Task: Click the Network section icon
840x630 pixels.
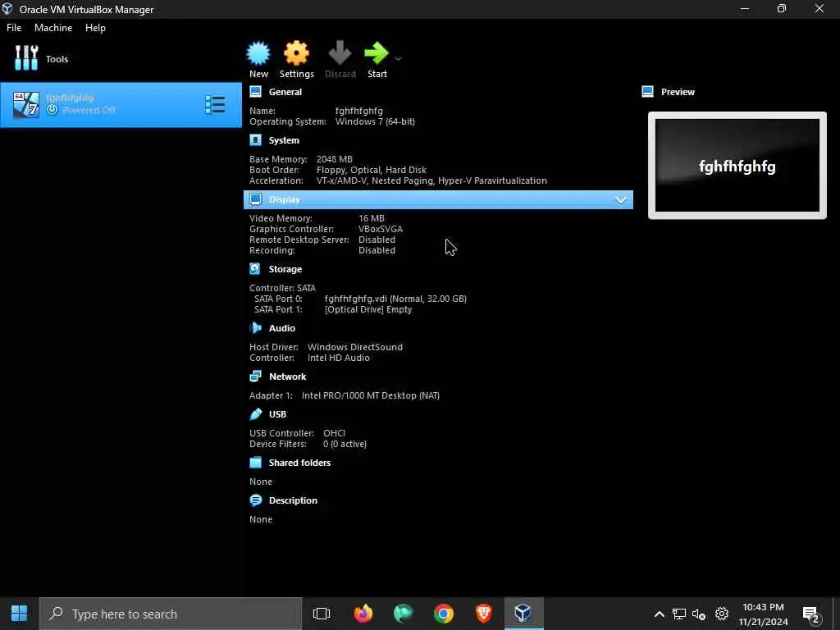Action: coord(256,376)
